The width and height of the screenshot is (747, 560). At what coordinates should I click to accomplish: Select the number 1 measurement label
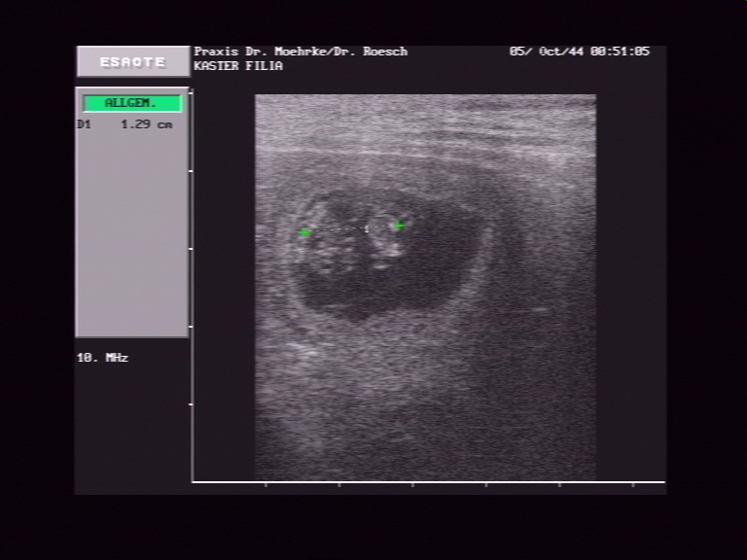pyautogui.click(x=367, y=229)
